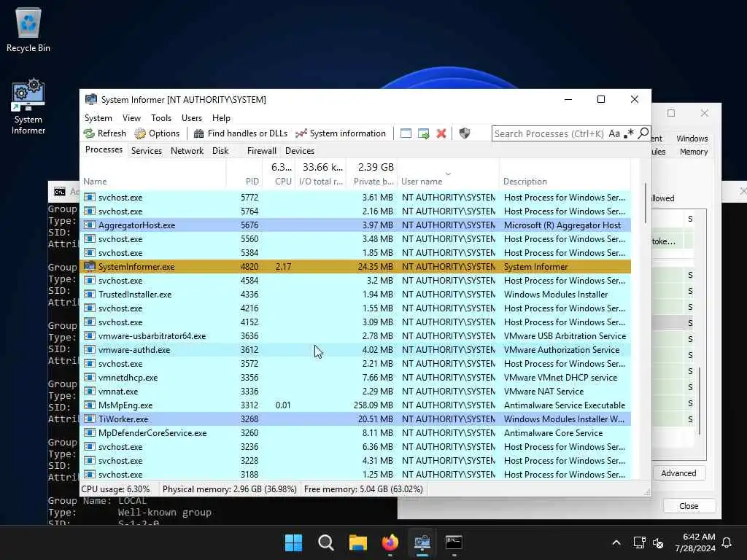The width and height of the screenshot is (747, 560).
Task: Select svchost.exe with PID 5772
Action: (x=355, y=197)
